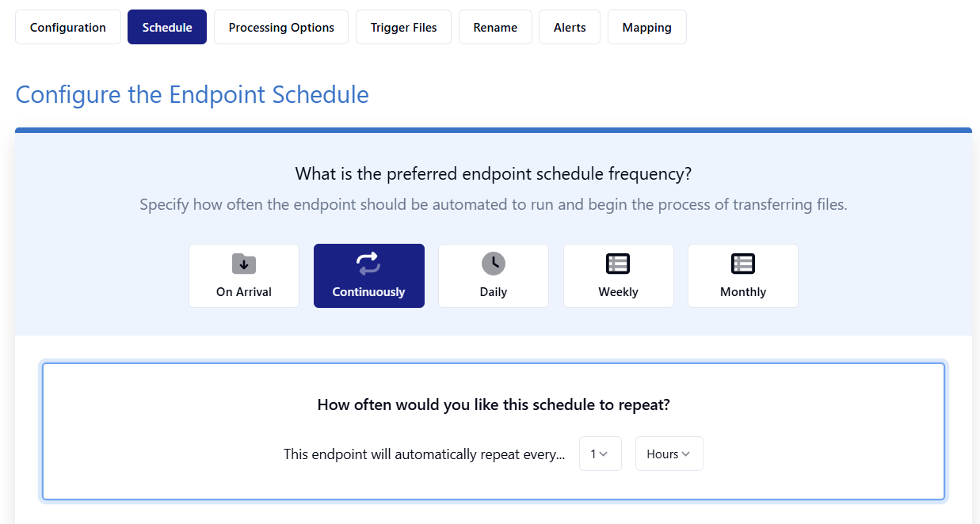
Task: Click the schedule repeat question heading
Action: pos(494,404)
